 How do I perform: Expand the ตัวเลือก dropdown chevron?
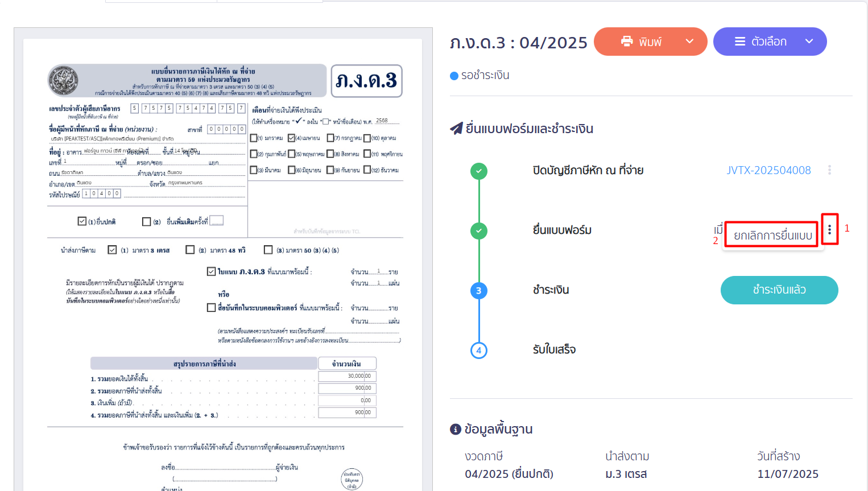coord(809,41)
